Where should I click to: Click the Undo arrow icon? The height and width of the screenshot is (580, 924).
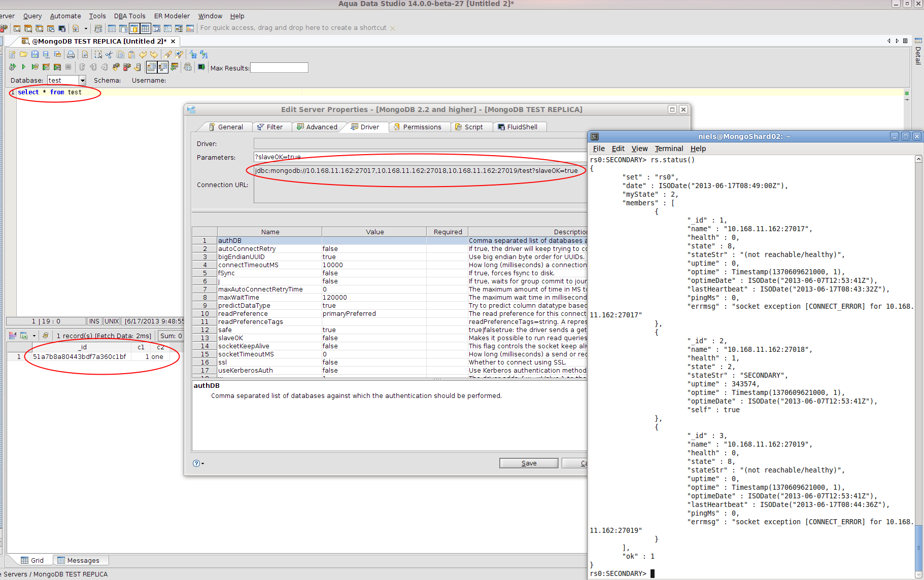pyautogui.click(x=143, y=54)
